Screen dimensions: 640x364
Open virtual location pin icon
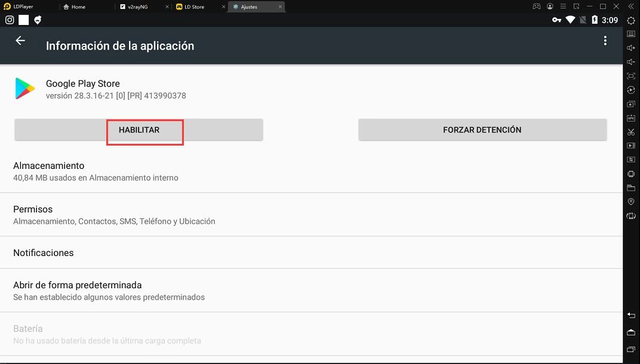(630, 202)
